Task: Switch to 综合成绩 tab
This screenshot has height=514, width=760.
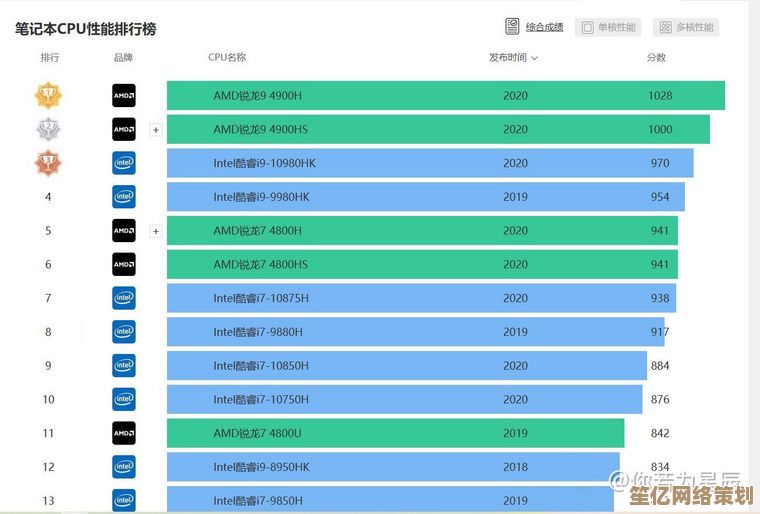Action: click(534, 27)
